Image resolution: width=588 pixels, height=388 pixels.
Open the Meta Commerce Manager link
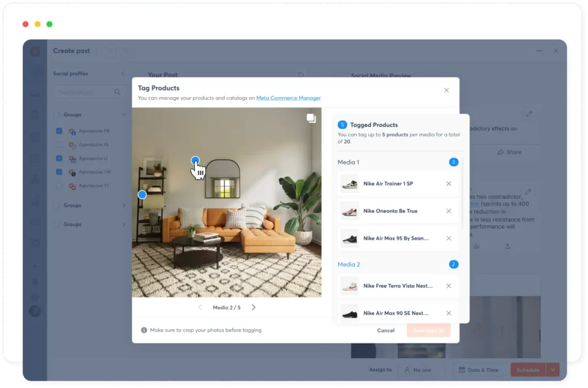pos(288,98)
